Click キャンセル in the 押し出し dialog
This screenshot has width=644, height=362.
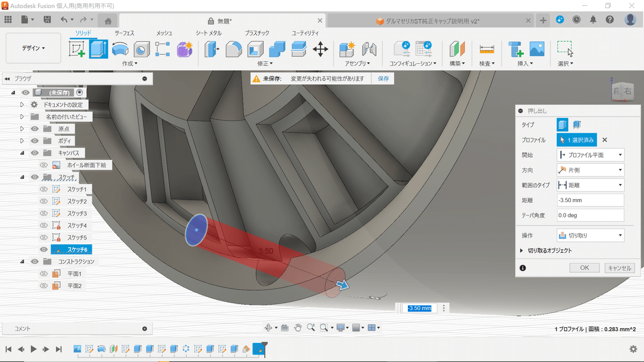[619, 268]
